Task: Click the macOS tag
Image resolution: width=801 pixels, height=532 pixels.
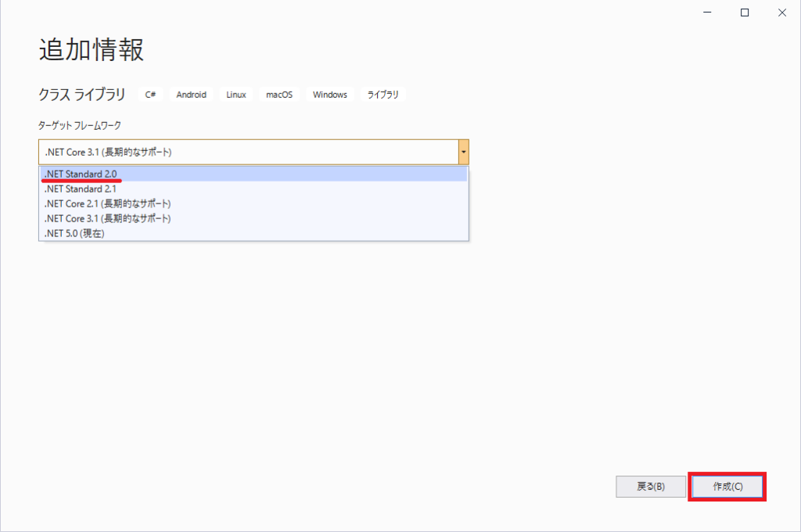Action: [x=279, y=95]
